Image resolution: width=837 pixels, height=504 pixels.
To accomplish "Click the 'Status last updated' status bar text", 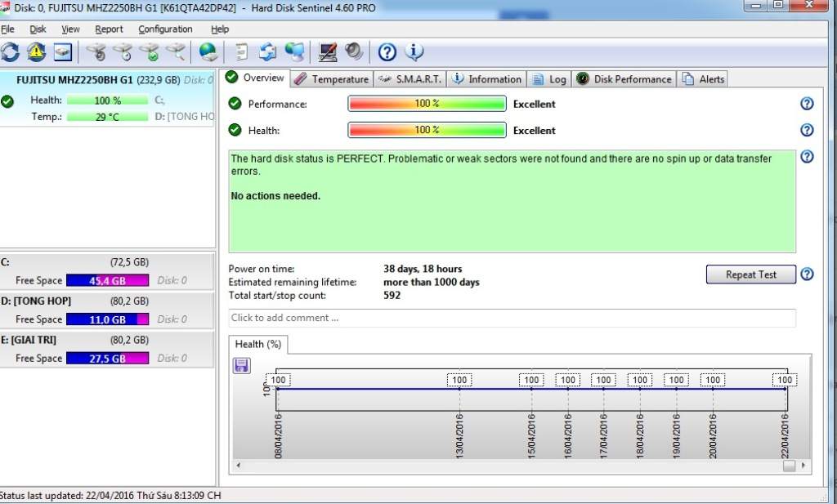I will (x=110, y=496).
